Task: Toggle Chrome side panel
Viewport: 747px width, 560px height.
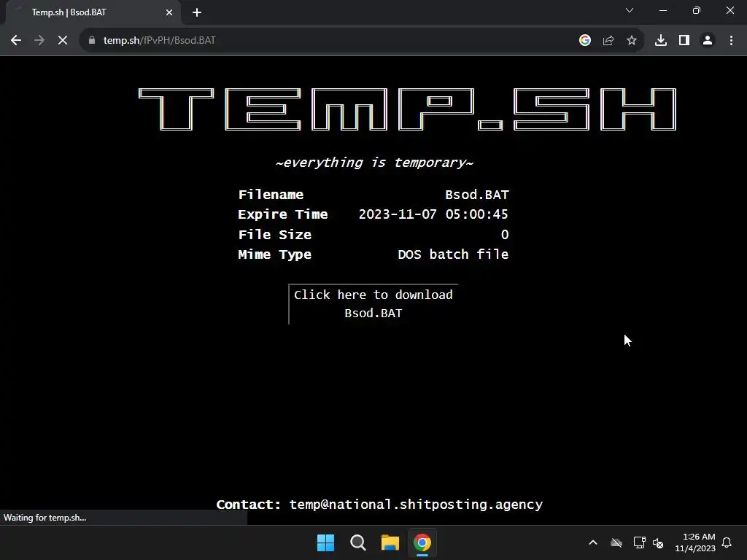Action: tap(684, 41)
